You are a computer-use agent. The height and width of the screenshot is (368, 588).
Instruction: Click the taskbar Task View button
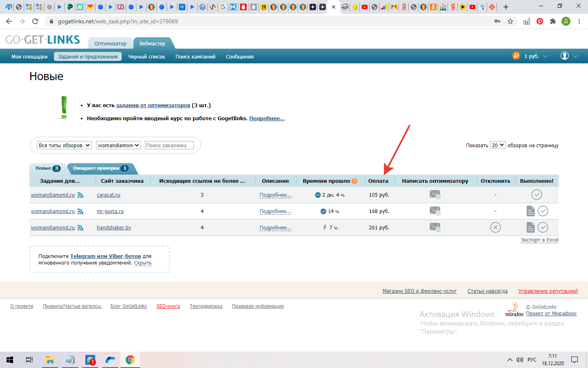click(29, 360)
